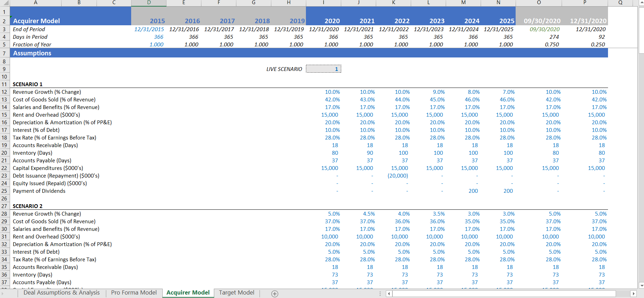Go to the Target Model sheet tab

click(237, 293)
